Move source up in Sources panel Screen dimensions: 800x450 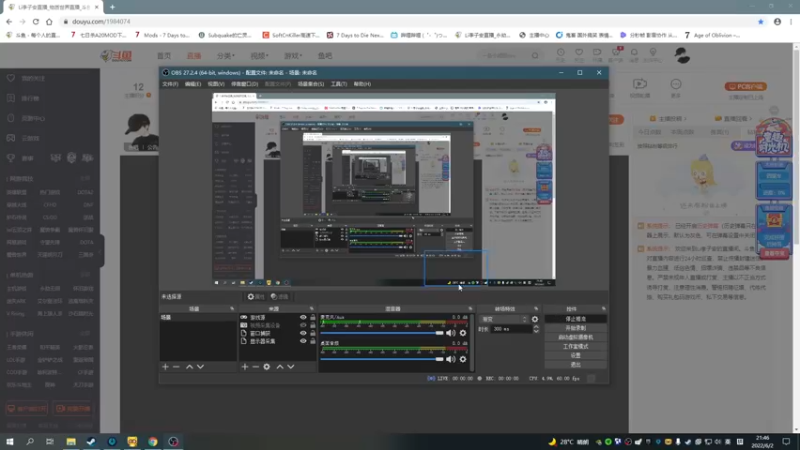point(280,367)
